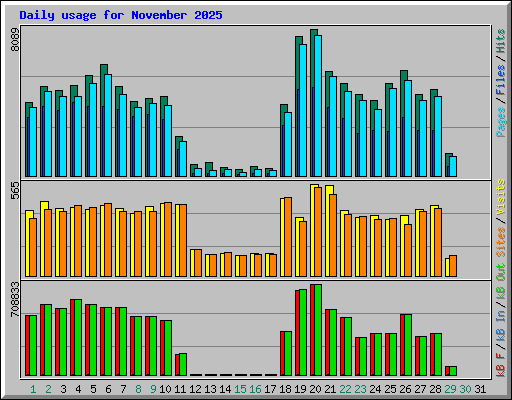Select the day 18 yellow visits bar
The width and height of the screenshot is (512, 400).
coord(282,237)
